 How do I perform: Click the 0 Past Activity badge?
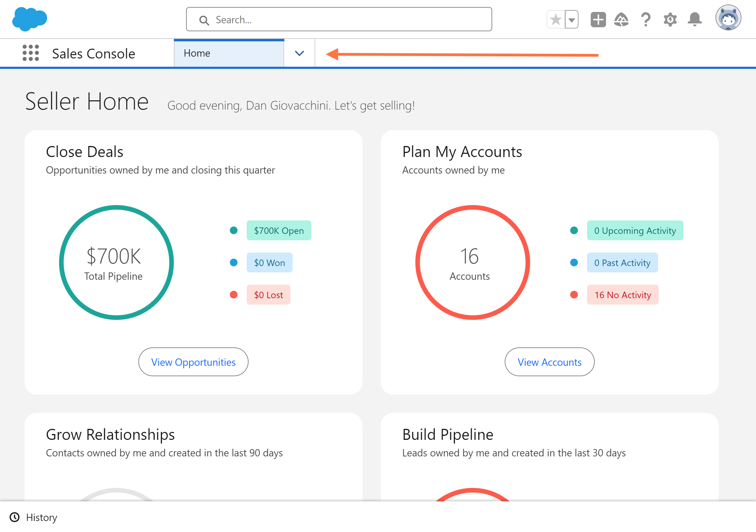tap(623, 263)
